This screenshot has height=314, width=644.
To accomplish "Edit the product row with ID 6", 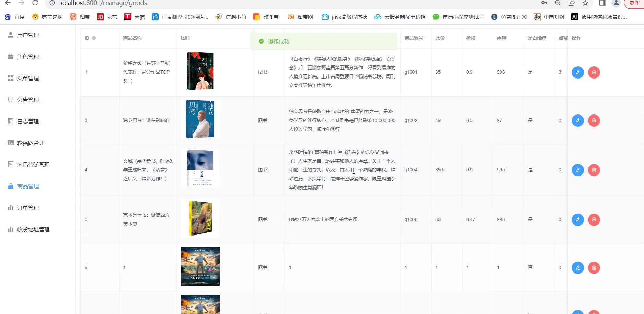I will pyautogui.click(x=578, y=268).
